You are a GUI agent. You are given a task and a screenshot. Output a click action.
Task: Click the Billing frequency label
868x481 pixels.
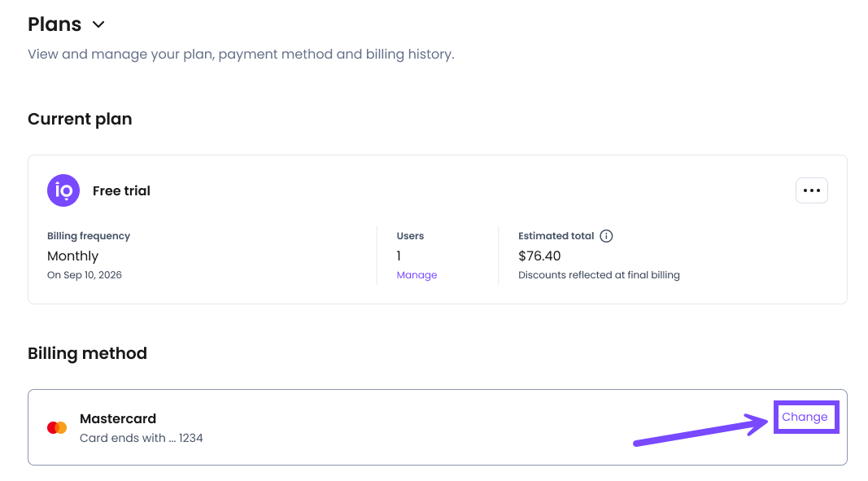89,236
